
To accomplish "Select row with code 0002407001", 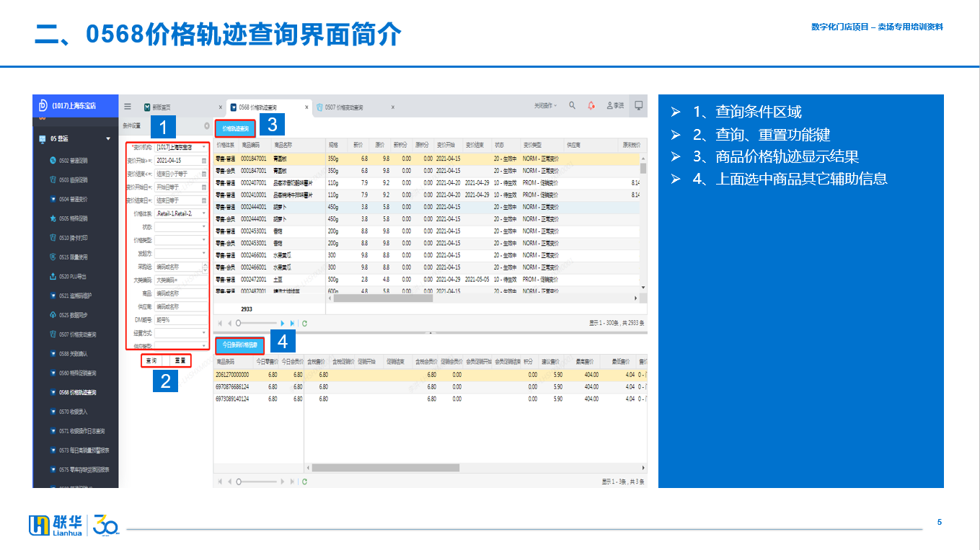I will coord(428,182).
